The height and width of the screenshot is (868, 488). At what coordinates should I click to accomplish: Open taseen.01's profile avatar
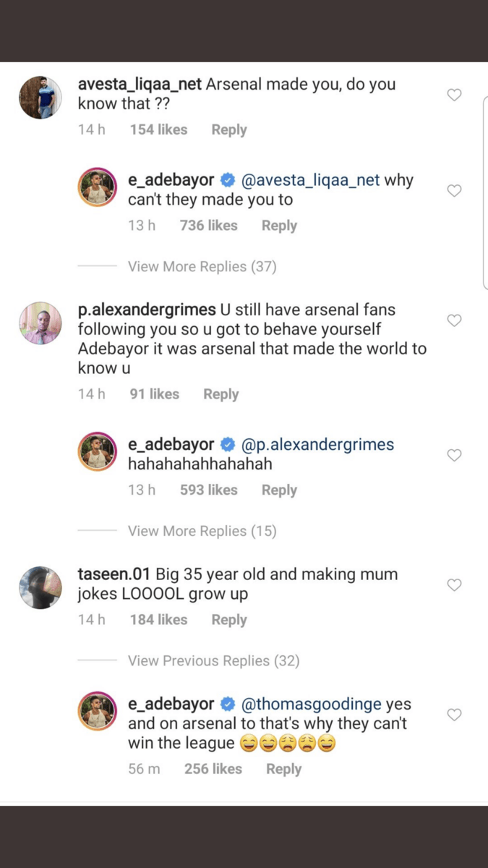40,587
